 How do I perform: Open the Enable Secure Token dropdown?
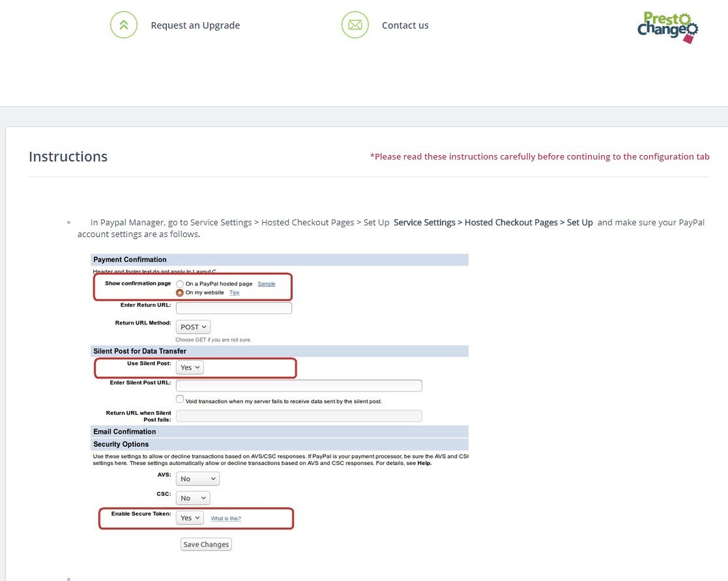[x=190, y=518]
